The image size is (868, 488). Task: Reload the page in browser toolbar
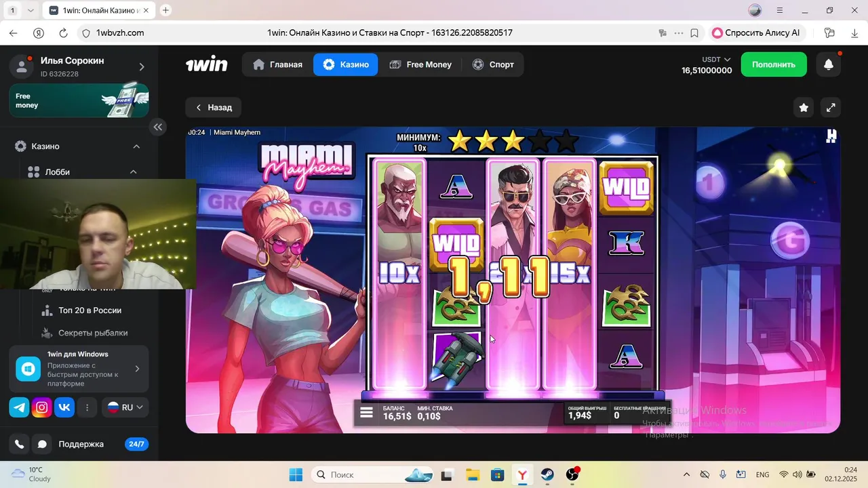coord(63,33)
